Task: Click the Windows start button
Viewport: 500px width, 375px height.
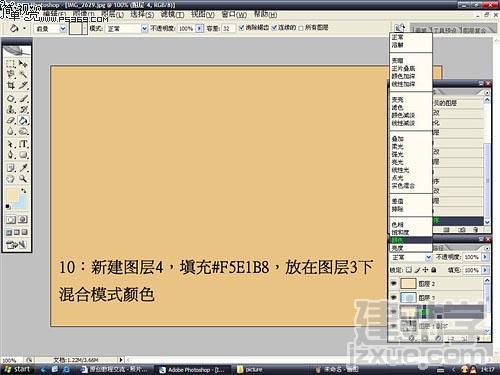Action: click(17, 369)
